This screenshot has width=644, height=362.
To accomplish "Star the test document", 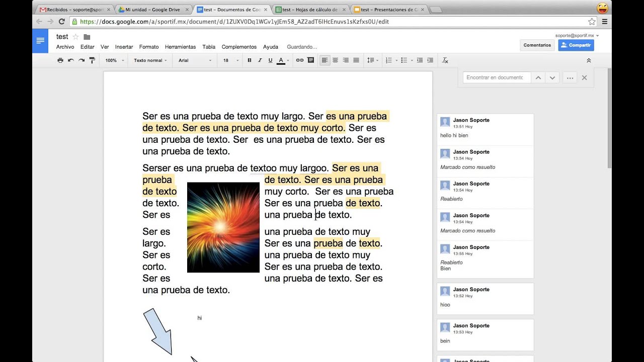I will point(75,37).
